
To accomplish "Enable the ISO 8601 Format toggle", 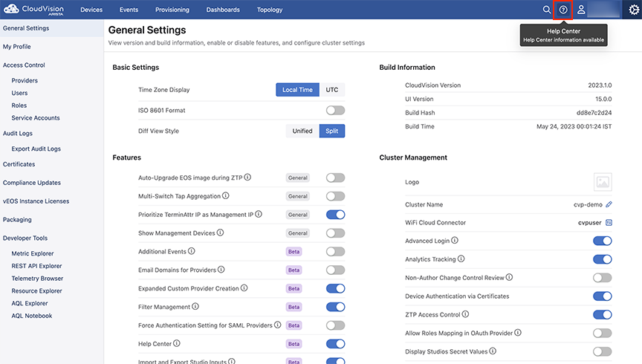I will point(335,110).
